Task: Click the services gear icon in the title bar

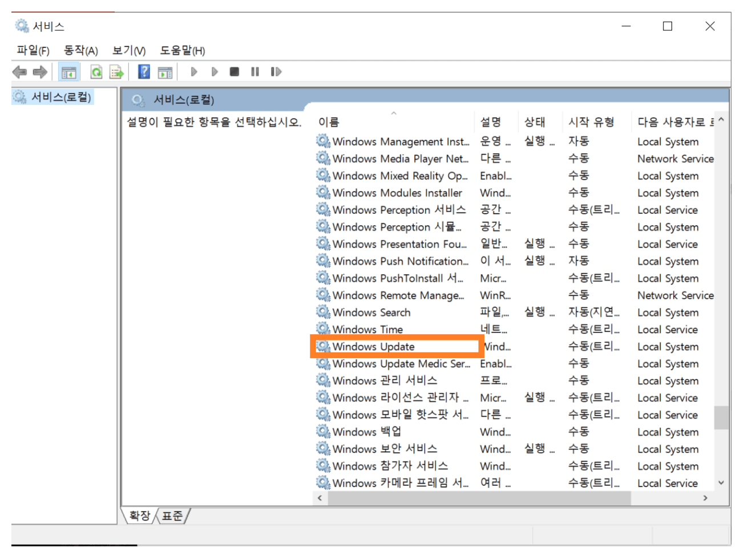Action: 22,26
